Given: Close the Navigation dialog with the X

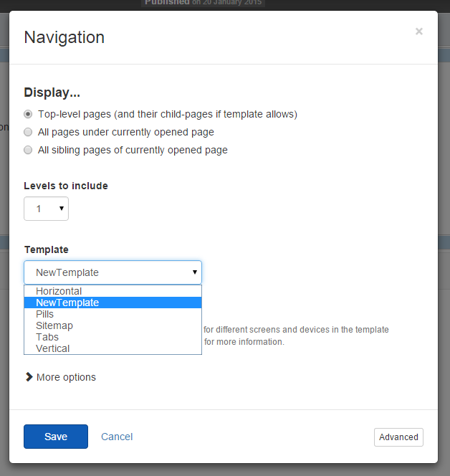Looking at the screenshot, I should click(418, 32).
